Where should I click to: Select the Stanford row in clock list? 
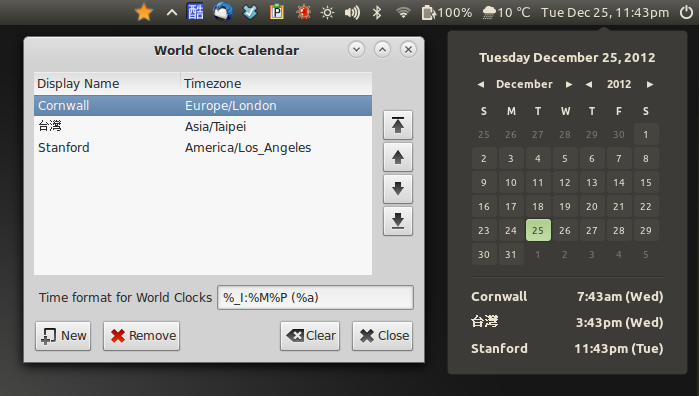coord(203,148)
